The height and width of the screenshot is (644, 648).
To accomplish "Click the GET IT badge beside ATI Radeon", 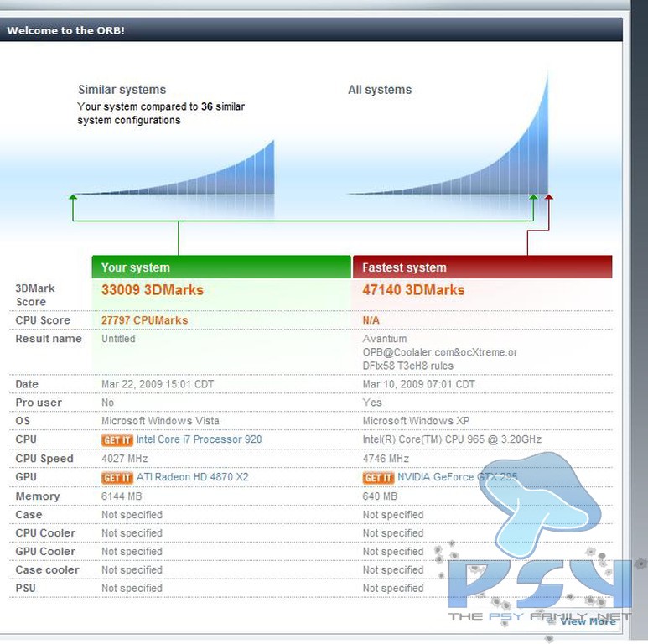I will (x=117, y=477).
